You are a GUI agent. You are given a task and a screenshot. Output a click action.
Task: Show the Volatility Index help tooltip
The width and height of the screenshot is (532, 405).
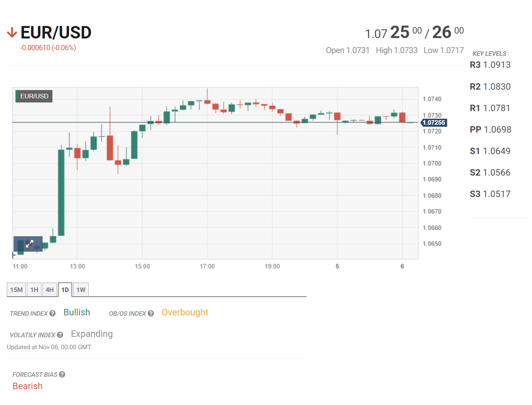coord(60,335)
